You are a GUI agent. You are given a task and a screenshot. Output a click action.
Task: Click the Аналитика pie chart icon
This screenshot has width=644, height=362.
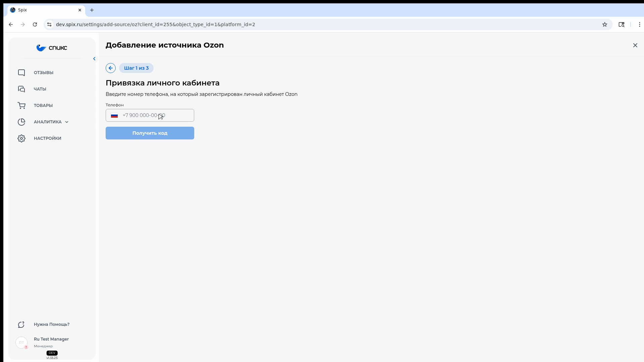point(21,122)
